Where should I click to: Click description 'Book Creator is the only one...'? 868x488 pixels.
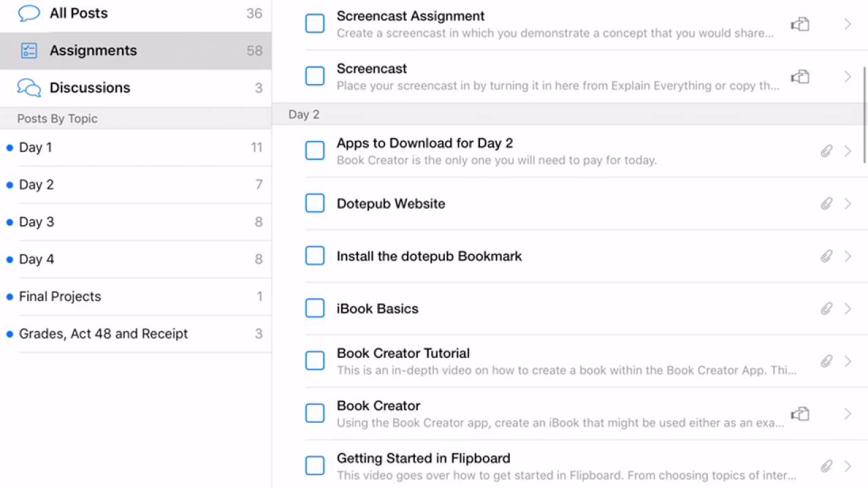[496, 161]
